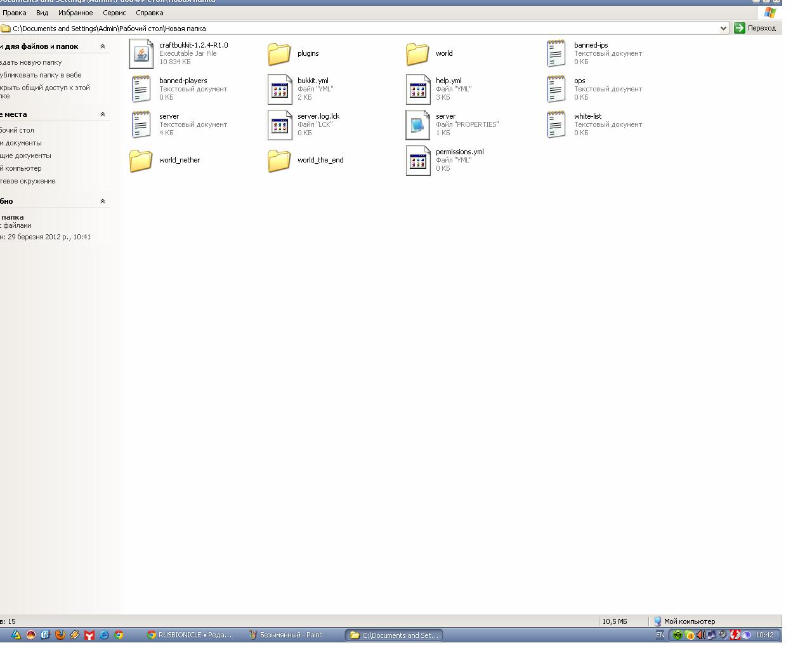Select the help.yml file
This screenshot has width=812, height=650.
click(438, 89)
